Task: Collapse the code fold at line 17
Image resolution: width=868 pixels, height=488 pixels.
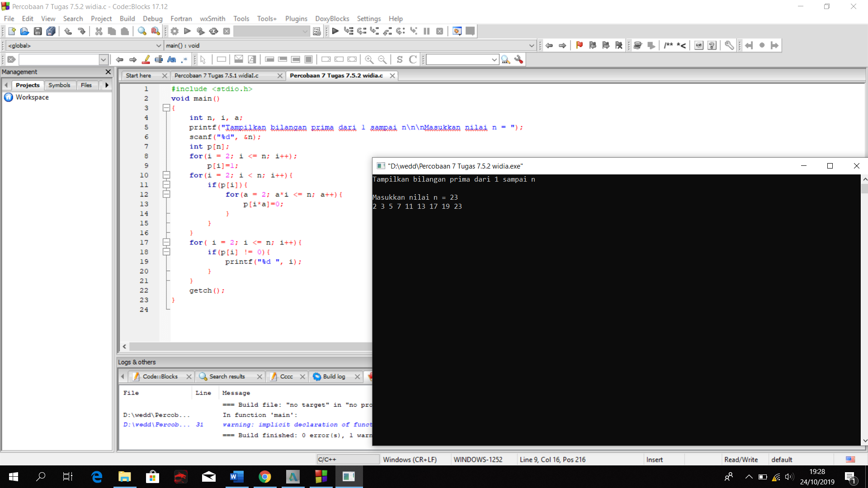Action: (x=166, y=243)
